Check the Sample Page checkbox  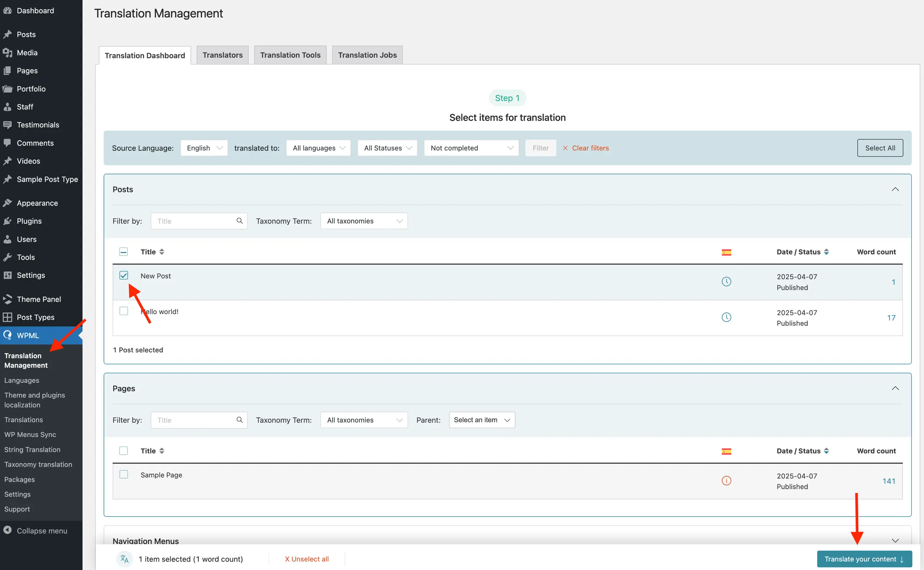click(123, 474)
